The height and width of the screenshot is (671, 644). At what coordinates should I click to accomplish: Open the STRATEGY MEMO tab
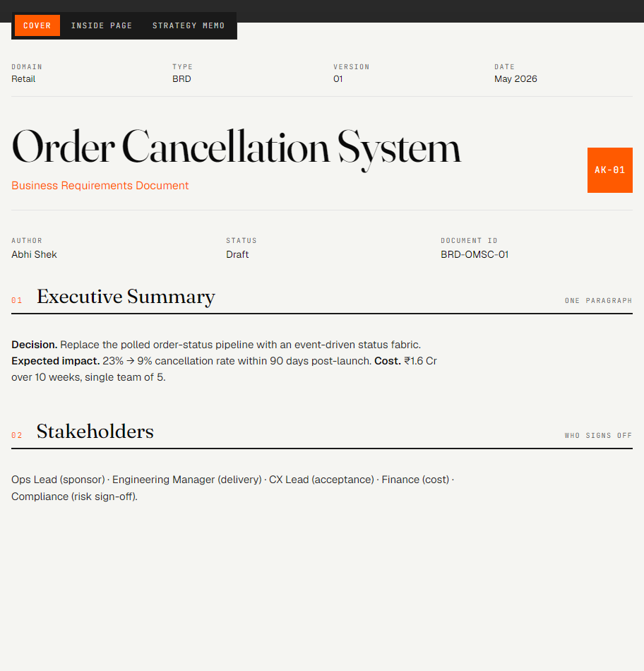[189, 25]
